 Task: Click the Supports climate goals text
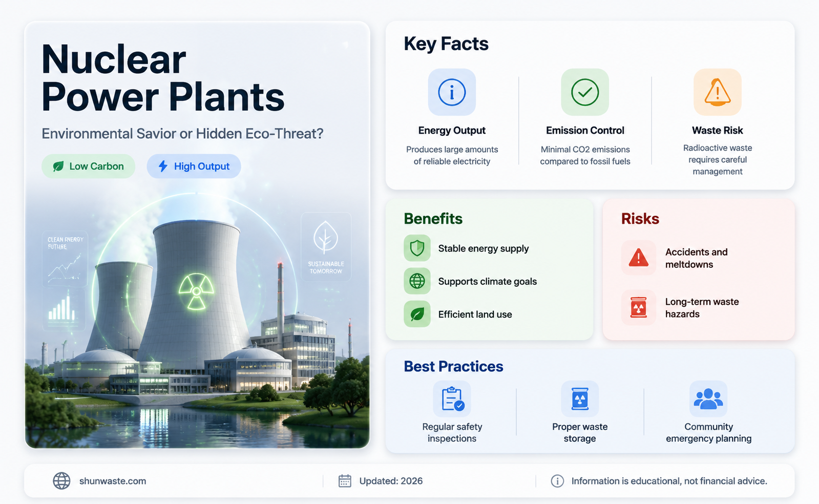point(488,281)
